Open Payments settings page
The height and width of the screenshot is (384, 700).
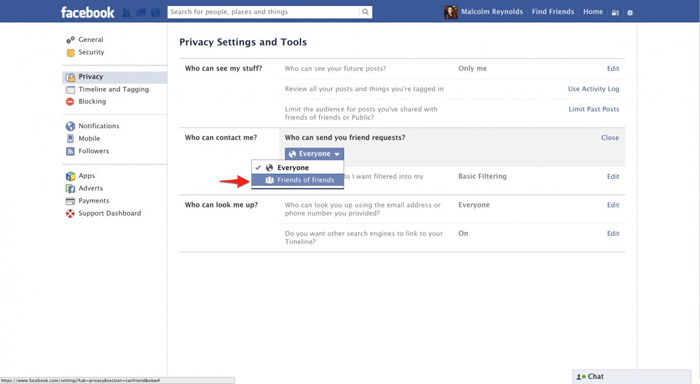click(94, 200)
